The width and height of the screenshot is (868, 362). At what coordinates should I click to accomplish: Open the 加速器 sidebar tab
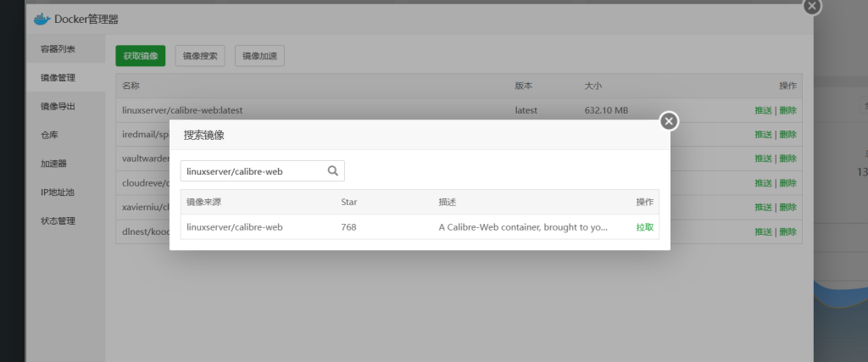[x=65, y=164]
